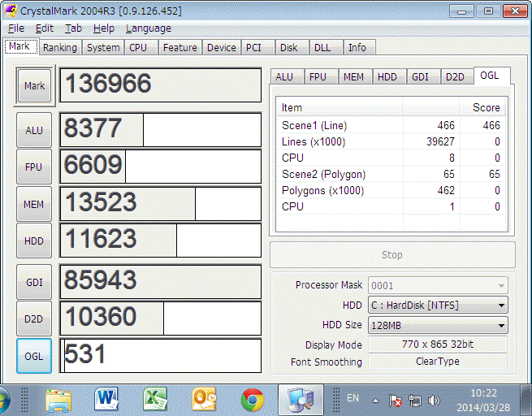Open the File menu
This screenshot has height=416, width=532.
pos(16,28)
